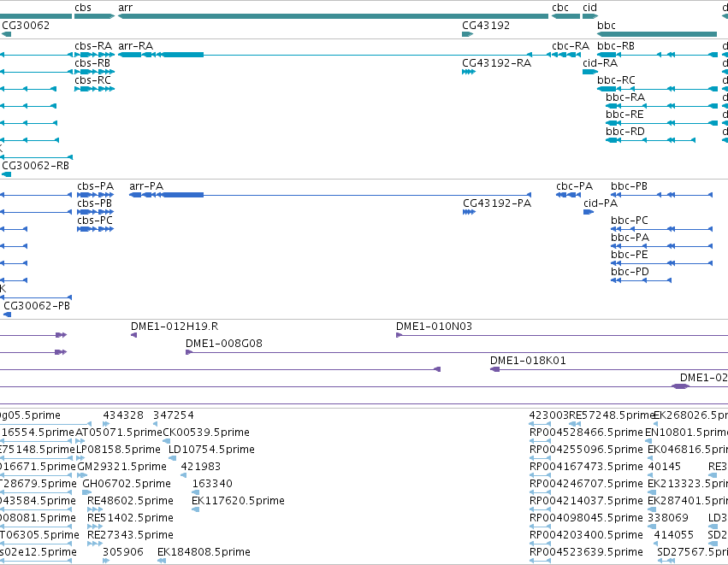Select EST RE51402.5prime
728x565 pixels.
coord(95,527)
